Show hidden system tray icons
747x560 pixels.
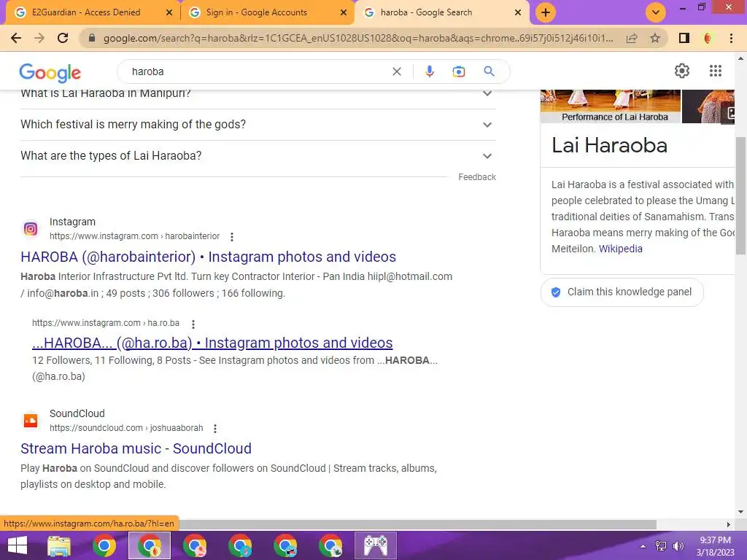click(643, 546)
